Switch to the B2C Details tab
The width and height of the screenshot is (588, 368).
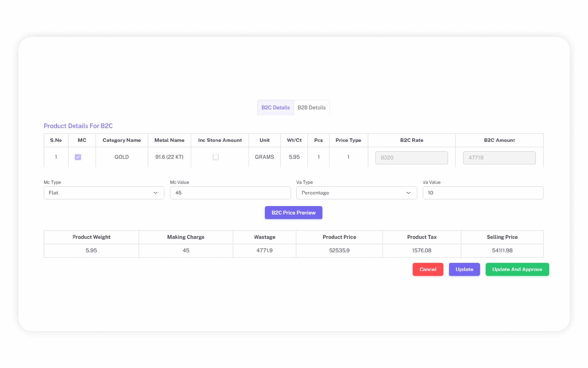pos(275,108)
